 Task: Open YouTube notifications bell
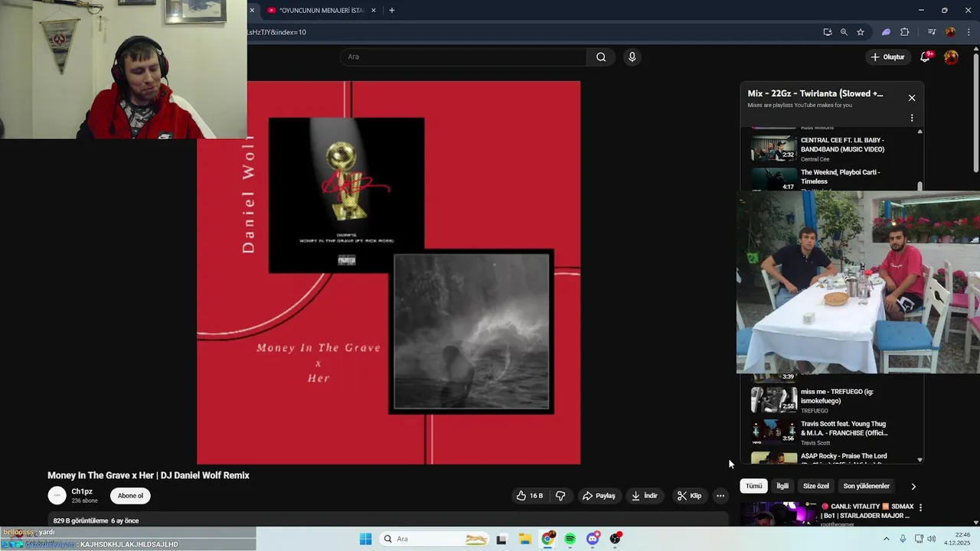pyautogui.click(x=926, y=57)
